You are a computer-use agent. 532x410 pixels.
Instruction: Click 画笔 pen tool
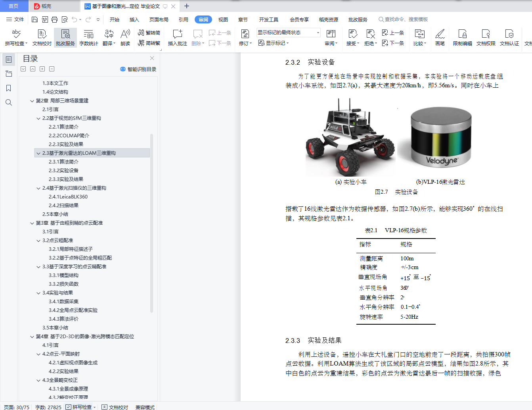440,38
